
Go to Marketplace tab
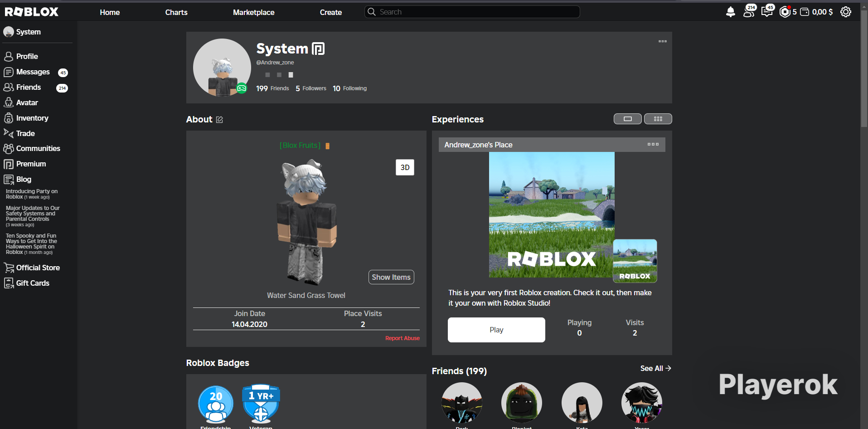253,12
